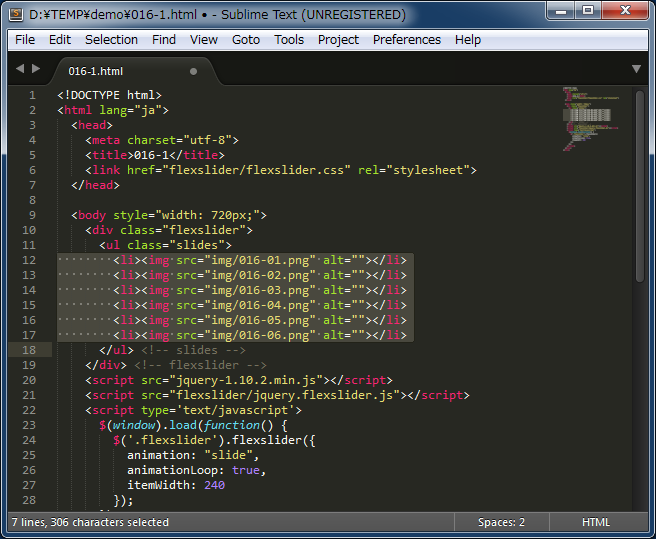
Task: Go to next tab with right arrow
Action: tap(36, 69)
